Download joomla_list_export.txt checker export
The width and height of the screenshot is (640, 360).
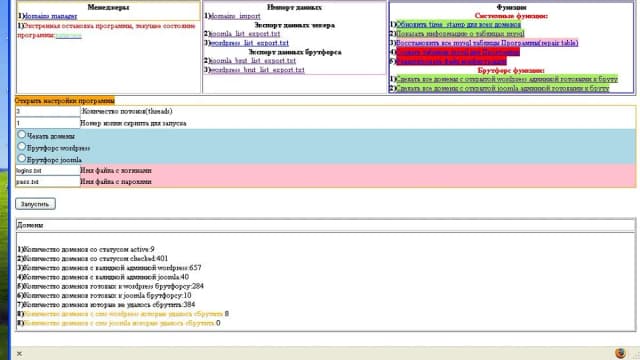(245, 34)
